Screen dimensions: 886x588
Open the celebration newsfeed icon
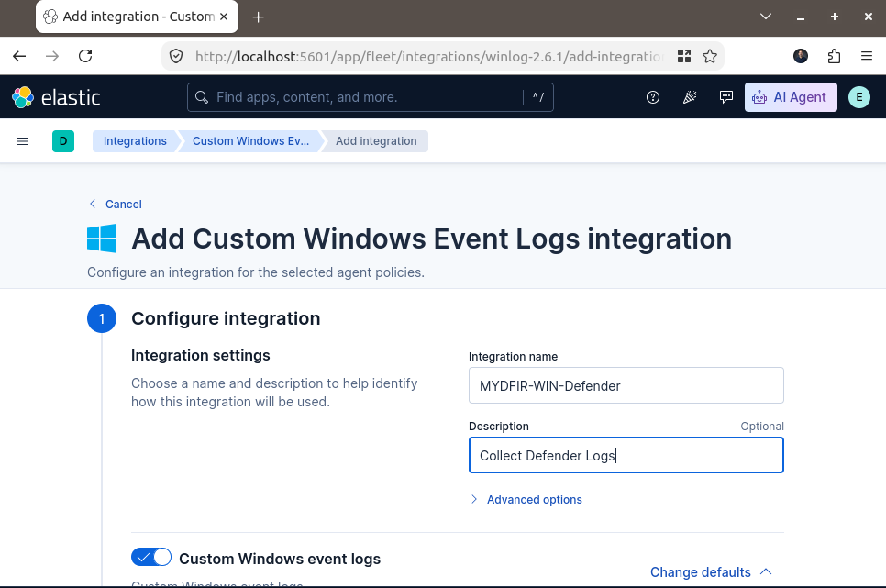click(x=690, y=97)
